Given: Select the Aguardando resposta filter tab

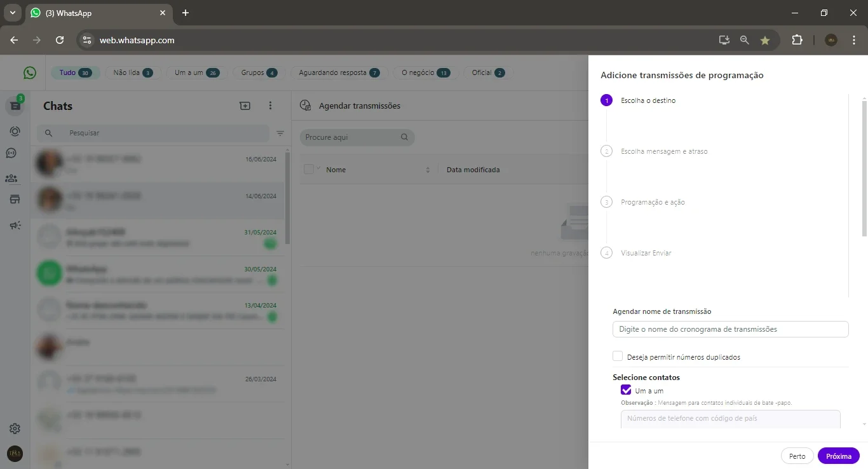Looking at the screenshot, I should pos(339,72).
